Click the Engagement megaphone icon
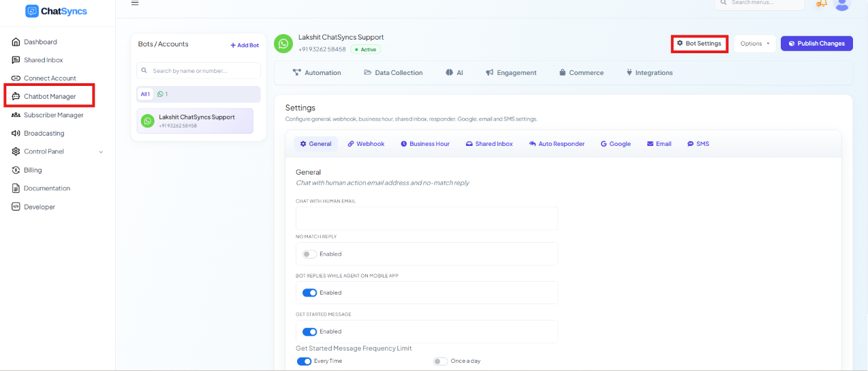868x371 pixels. [x=490, y=72]
